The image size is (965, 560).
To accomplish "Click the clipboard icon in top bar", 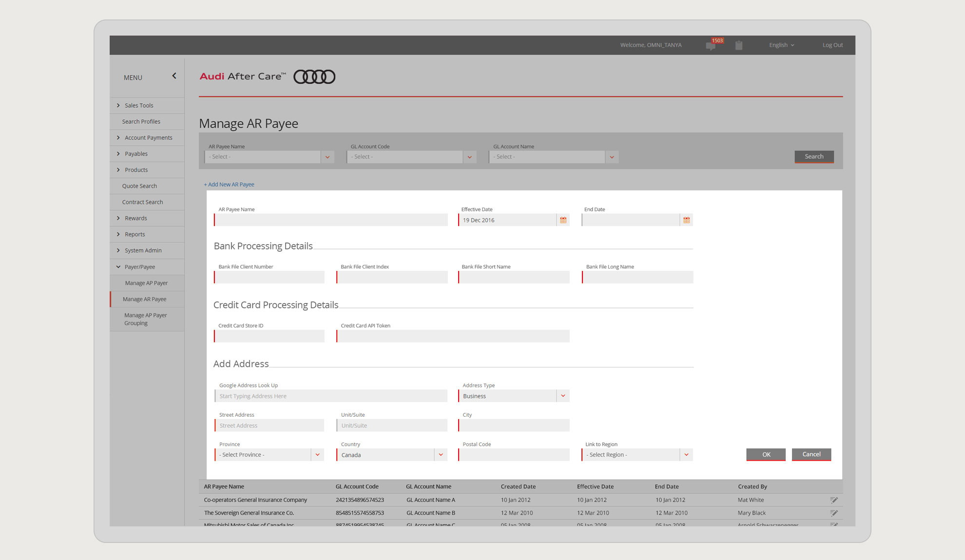I will coord(739,45).
